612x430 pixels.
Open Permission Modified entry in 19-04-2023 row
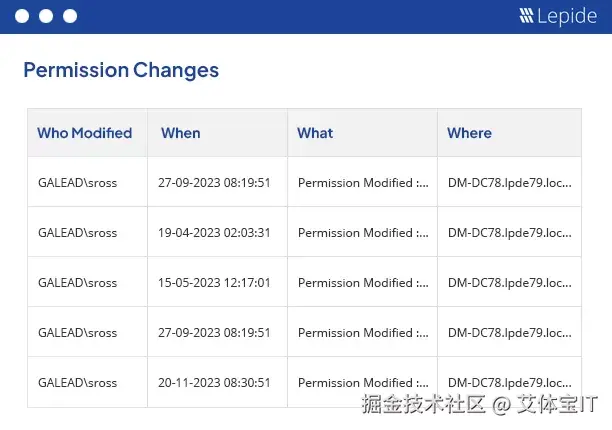(x=362, y=233)
